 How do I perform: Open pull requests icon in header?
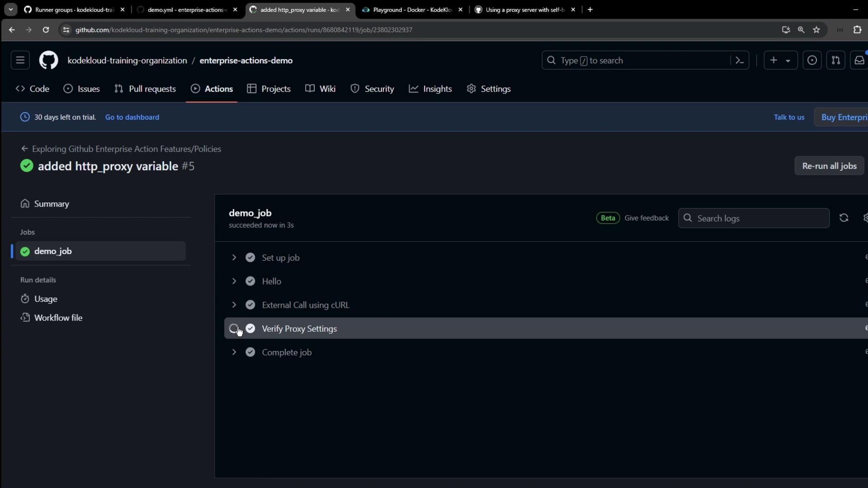point(835,60)
